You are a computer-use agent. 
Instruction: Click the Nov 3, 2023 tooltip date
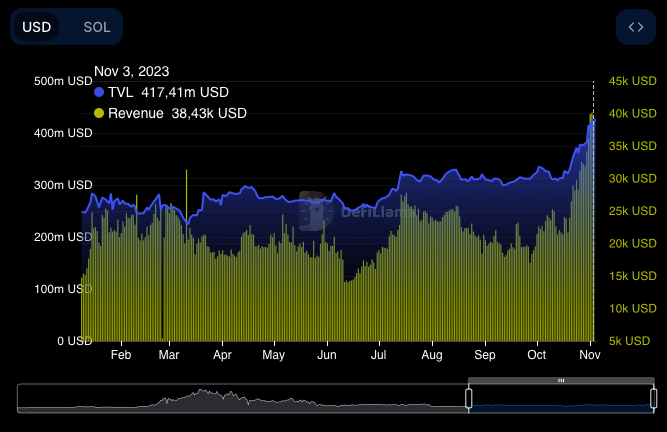tap(131, 71)
